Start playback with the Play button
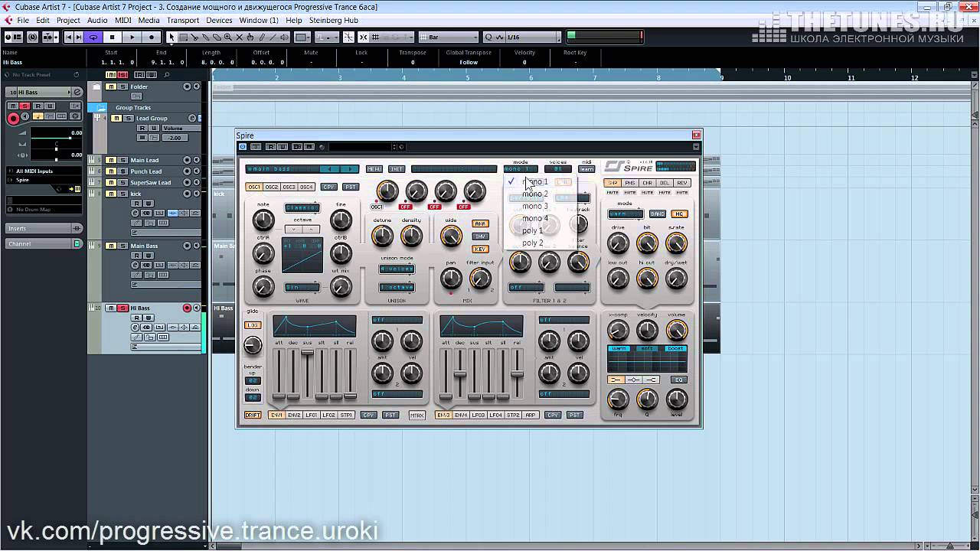The image size is (980, 551). point(132,37)
